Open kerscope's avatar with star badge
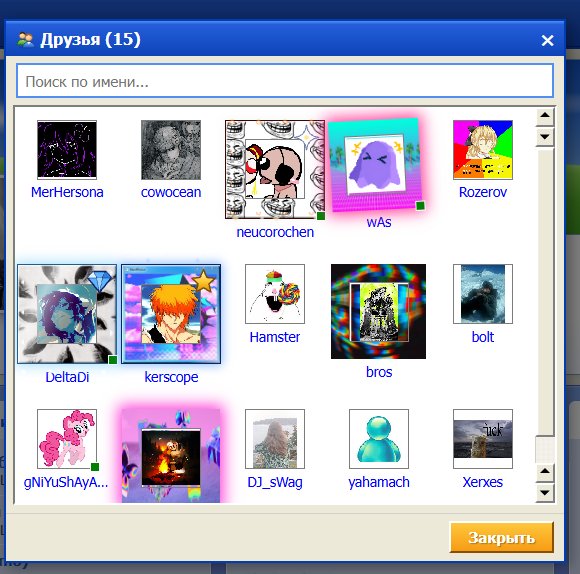The width and height of the screenshot is (580, 574). (x=171, y=314)
